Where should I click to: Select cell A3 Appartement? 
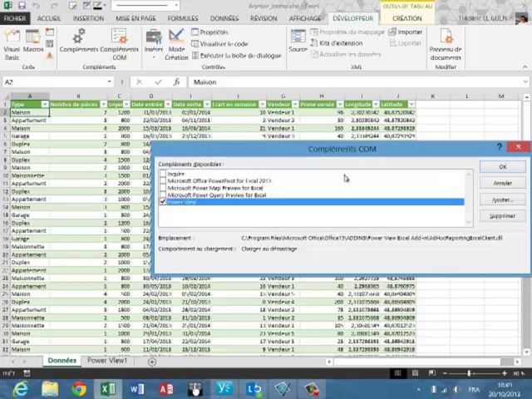click(x=30, y=120)
